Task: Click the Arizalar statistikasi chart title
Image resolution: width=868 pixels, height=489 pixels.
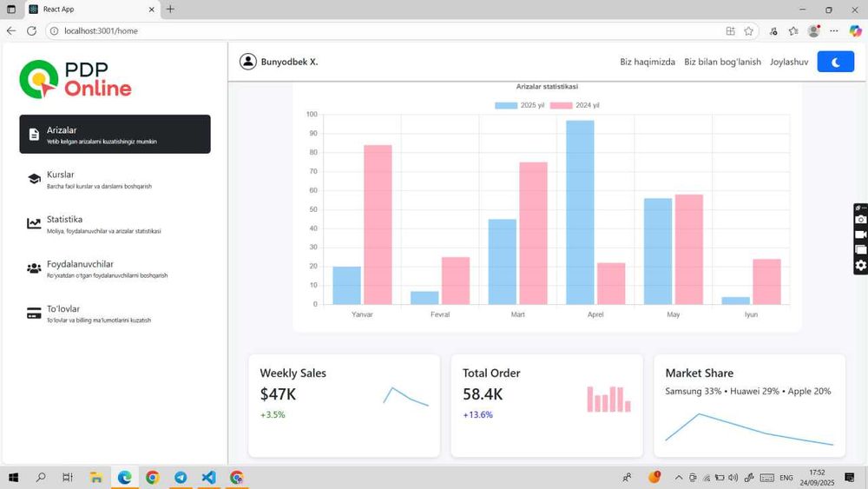Action: coord(547,86)
